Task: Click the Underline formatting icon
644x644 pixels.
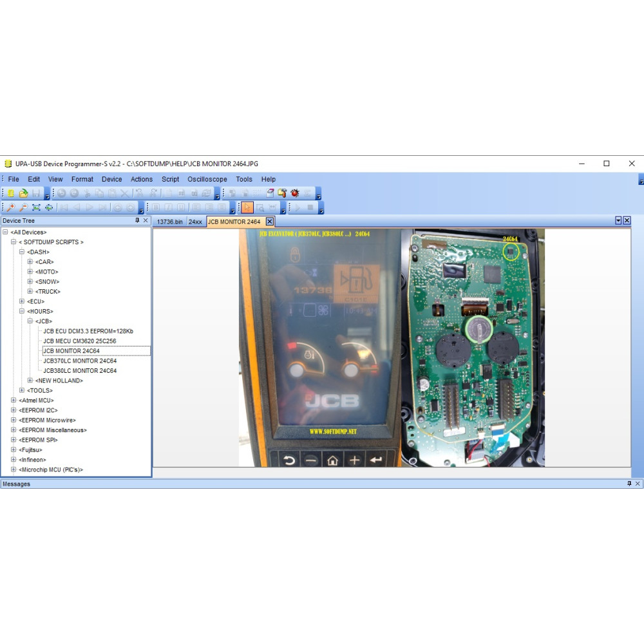Action: (181, 207)
